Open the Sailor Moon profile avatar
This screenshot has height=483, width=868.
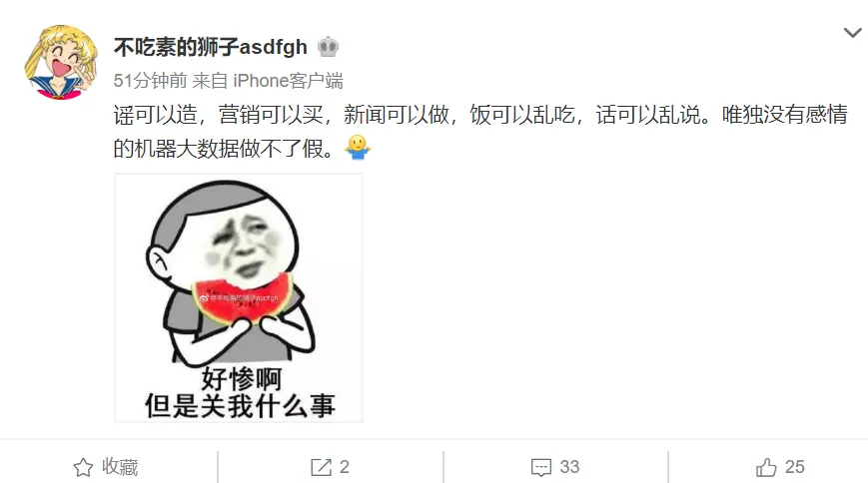click(60, 63)
